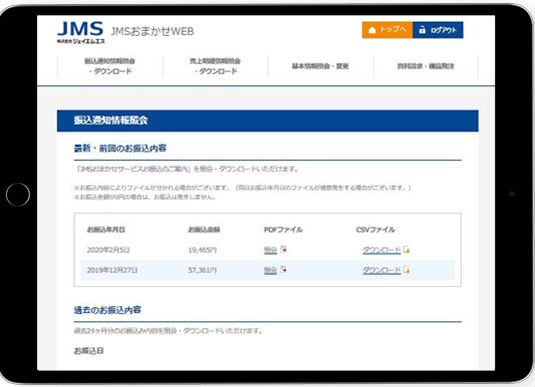
Task: Open PDF 照会 link for 2020年2月5日
Action: tap(270, 250)
